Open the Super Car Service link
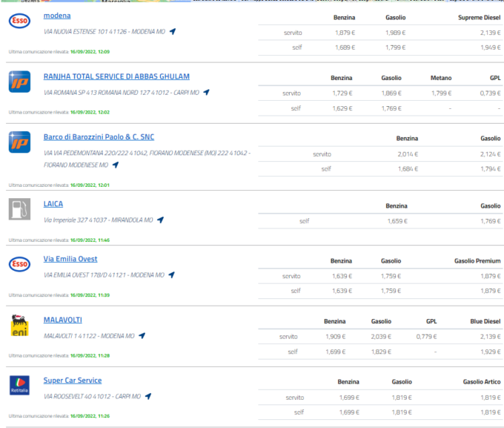The height and width of the screenshot is (428, 504). [x=73, y=381]
